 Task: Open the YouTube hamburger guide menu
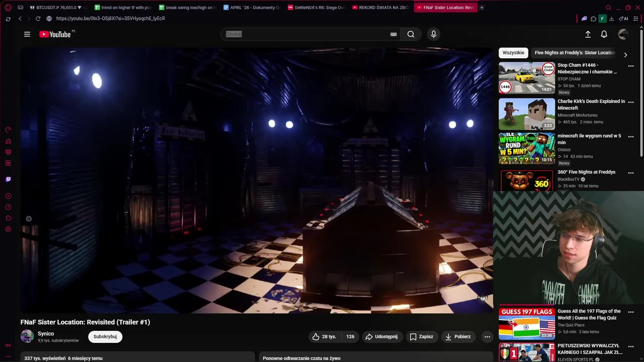pos(27,34)
